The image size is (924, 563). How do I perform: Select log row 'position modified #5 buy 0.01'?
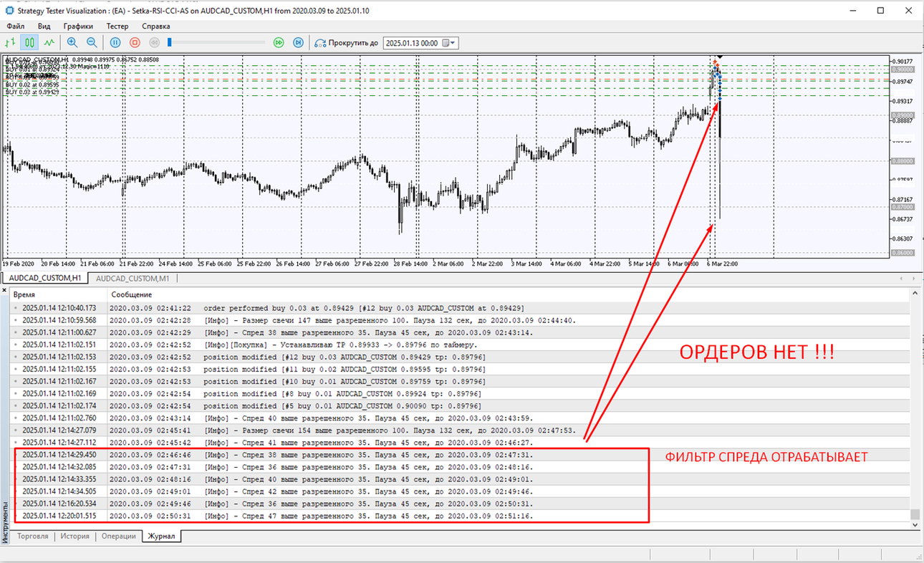(460, 405)
